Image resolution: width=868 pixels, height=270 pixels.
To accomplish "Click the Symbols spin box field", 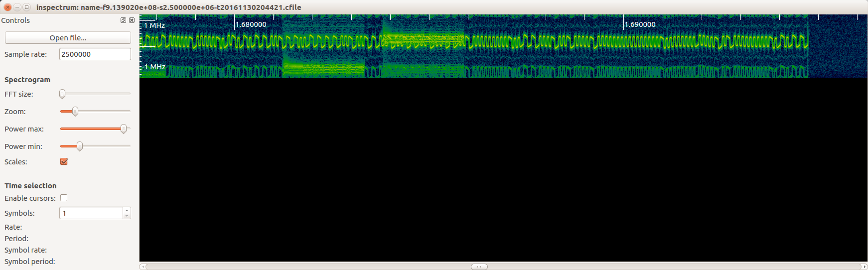I will pos(91,213).
